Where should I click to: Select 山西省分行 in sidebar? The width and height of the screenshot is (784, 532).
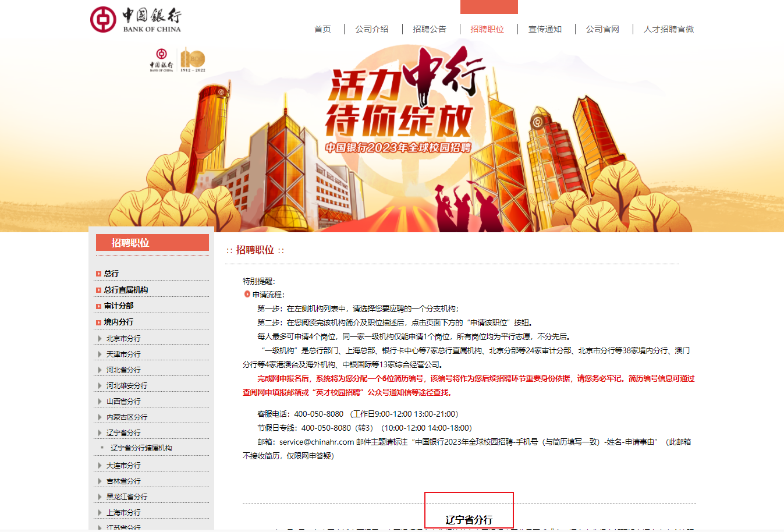click(x=123, y=401)
